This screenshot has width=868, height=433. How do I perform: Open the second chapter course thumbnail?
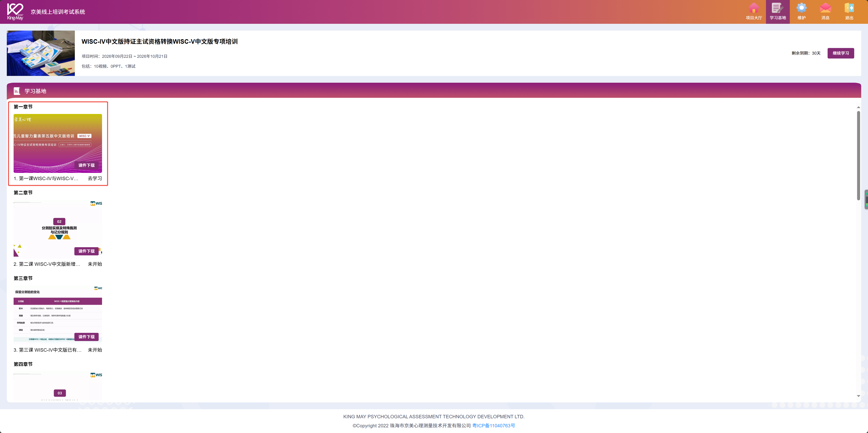[x=58, y=229]
